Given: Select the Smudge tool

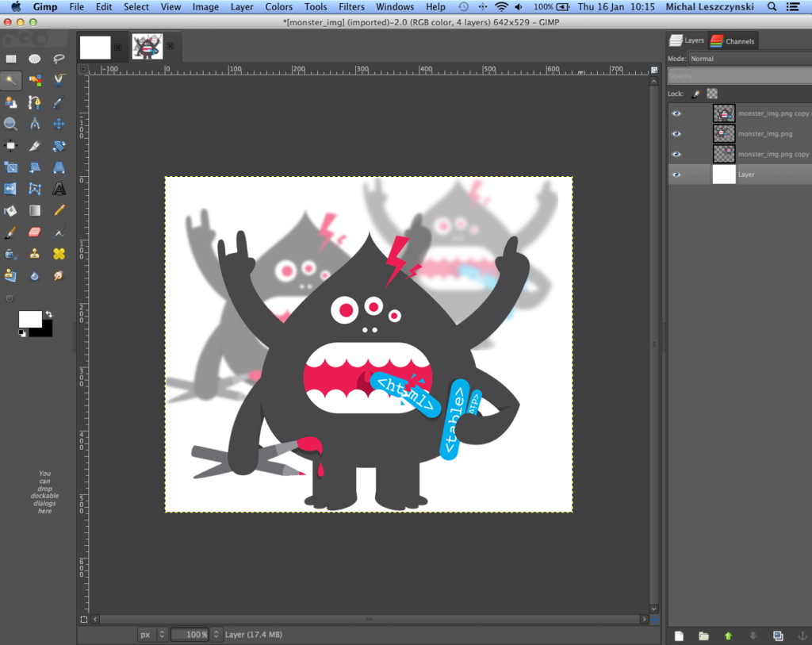Looking at the screenshot, I should 59,275.
